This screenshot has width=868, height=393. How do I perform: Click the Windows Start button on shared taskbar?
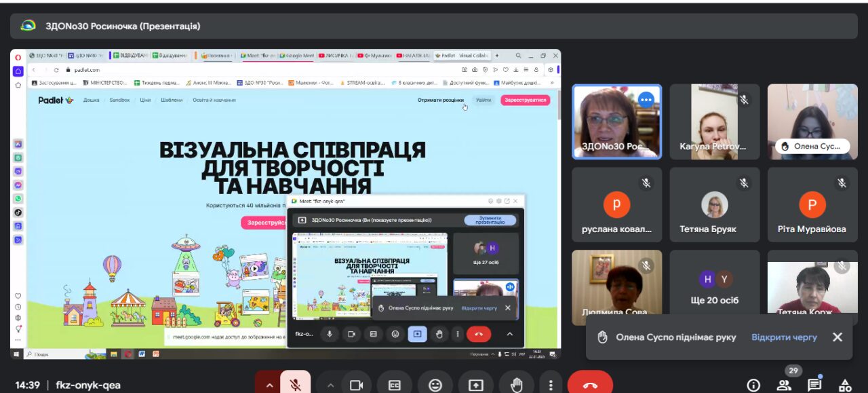(x=15, y=354)
